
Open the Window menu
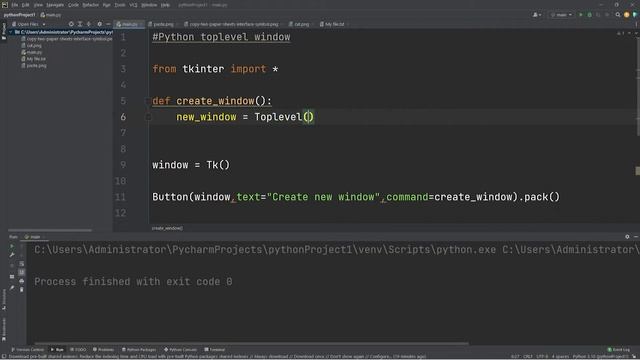tap(149, 5)
